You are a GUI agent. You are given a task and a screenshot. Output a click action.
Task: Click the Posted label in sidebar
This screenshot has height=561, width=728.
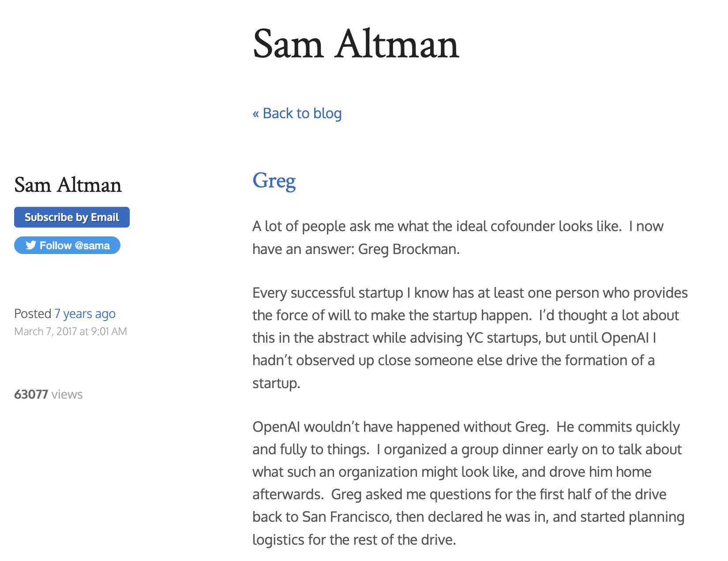click(33, 314)
